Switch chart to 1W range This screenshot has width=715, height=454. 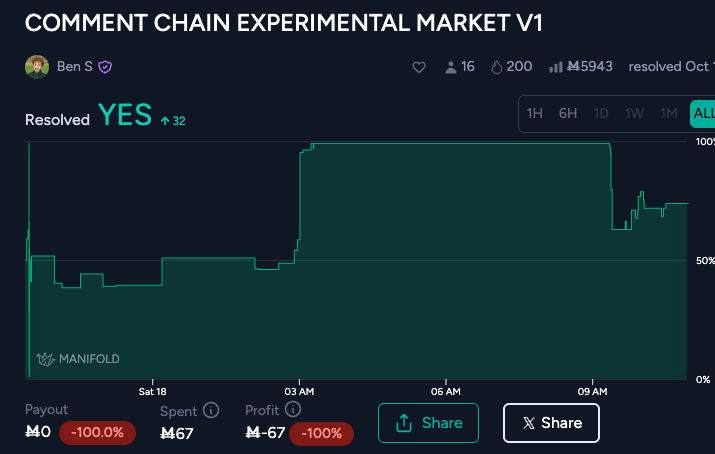(635, 113)
